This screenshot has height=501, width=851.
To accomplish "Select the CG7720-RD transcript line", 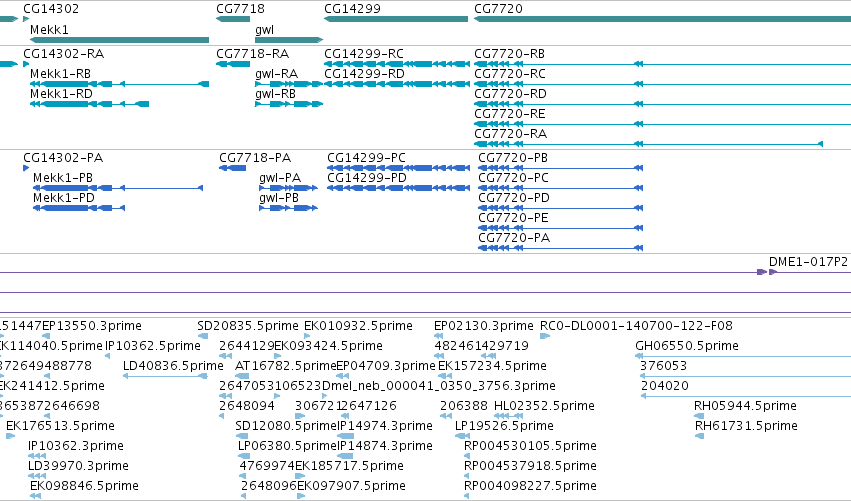I will click(x=662, y=104).
